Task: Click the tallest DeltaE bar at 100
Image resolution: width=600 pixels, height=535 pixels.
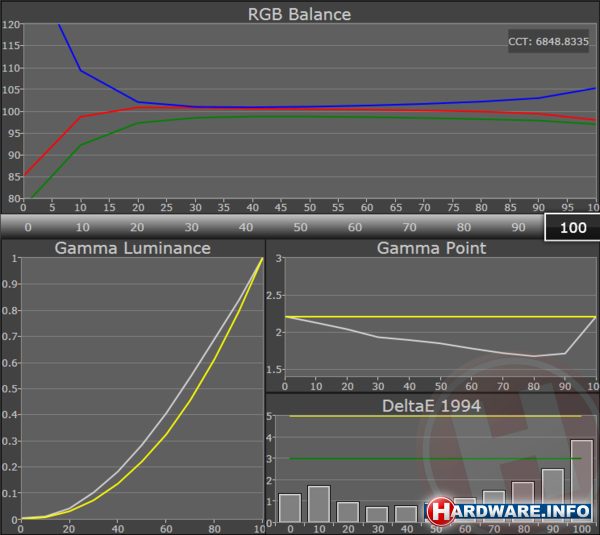Action: (x=581, y=481)
